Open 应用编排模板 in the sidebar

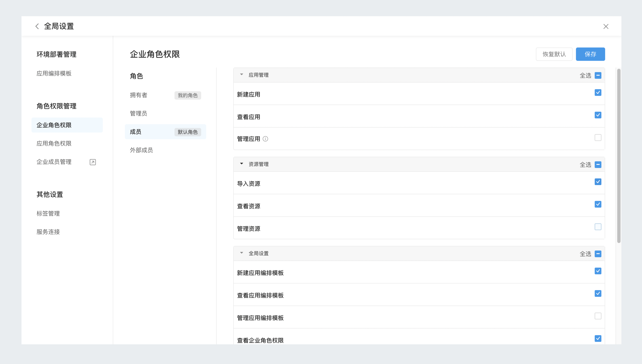click(x=54, y=73)
